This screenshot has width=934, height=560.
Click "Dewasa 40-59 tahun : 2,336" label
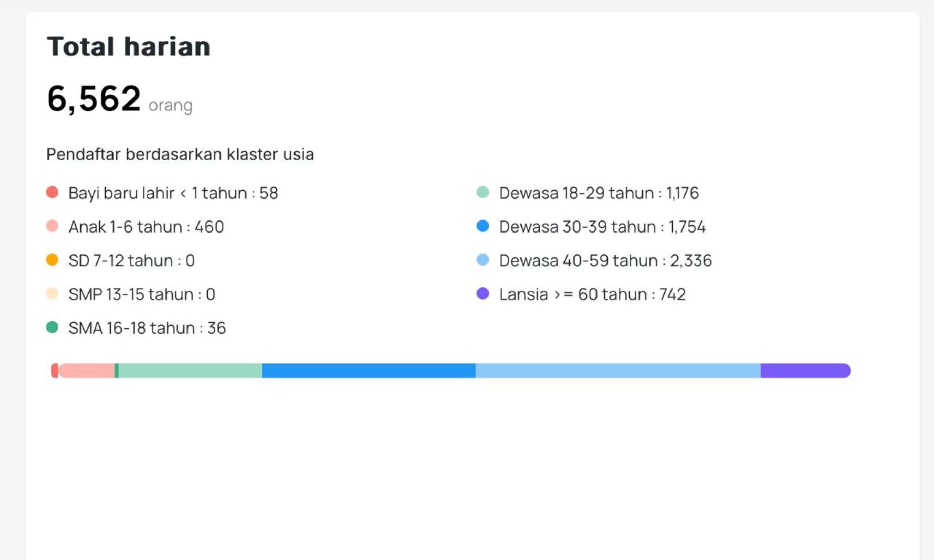point(605,261)
